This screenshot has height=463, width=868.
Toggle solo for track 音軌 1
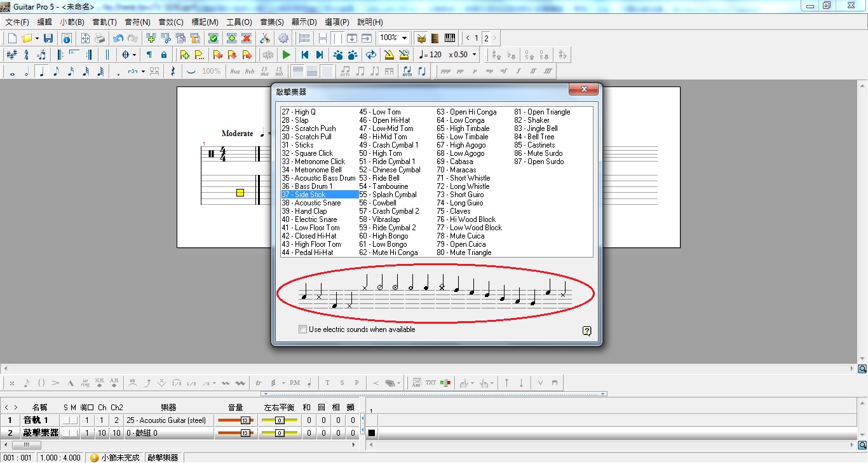point(66,420)
